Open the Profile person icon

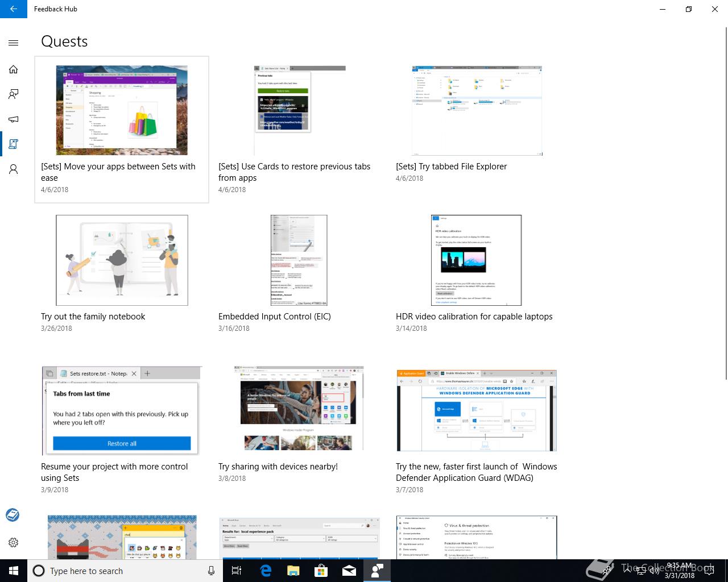coord(14,169)
